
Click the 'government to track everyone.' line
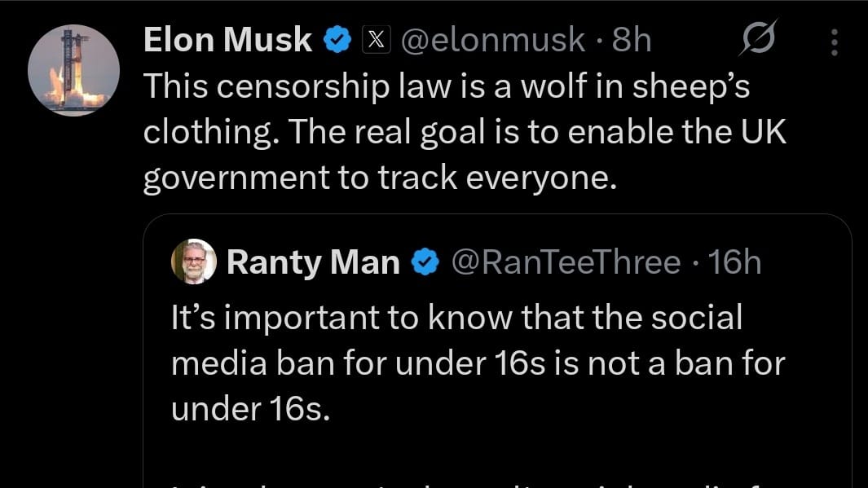tap(380, 178)
